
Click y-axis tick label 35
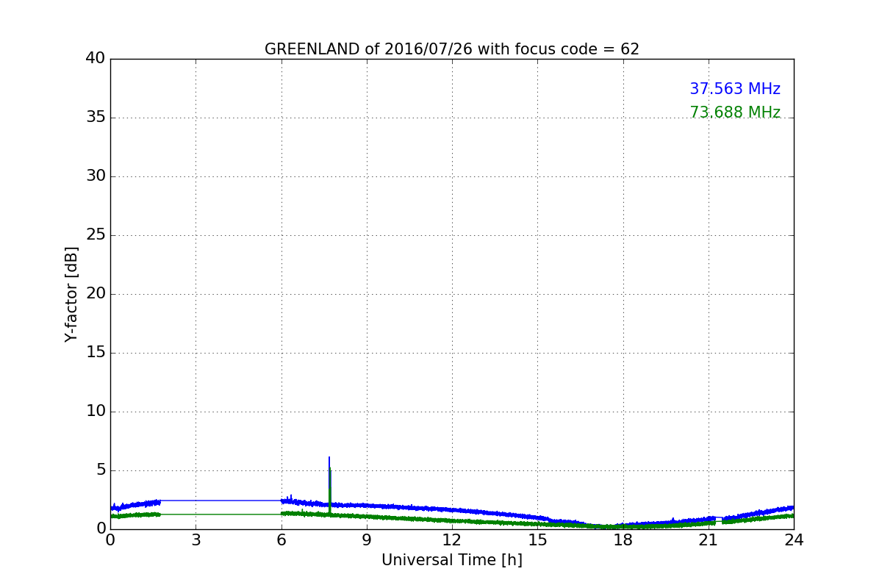96,118
